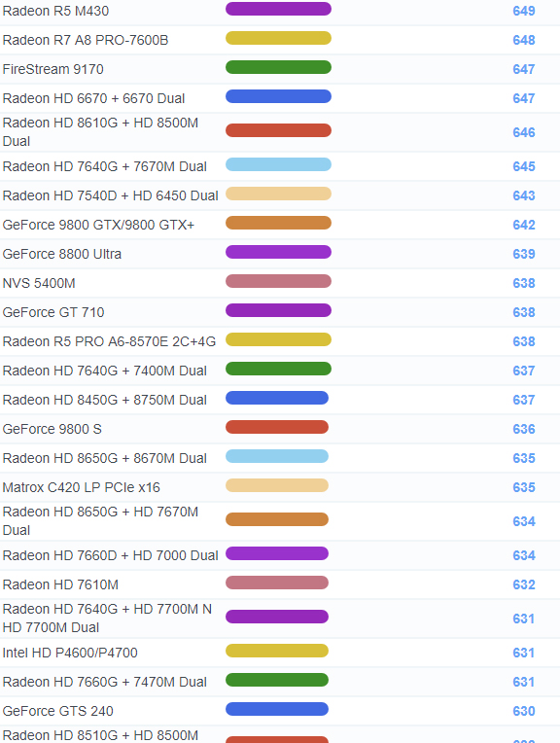Image resolution: width=560 pixels, height=743 pixels.
Task: Click purple score bar for Radeon R5 M430
Action: [x=279, y=9]
